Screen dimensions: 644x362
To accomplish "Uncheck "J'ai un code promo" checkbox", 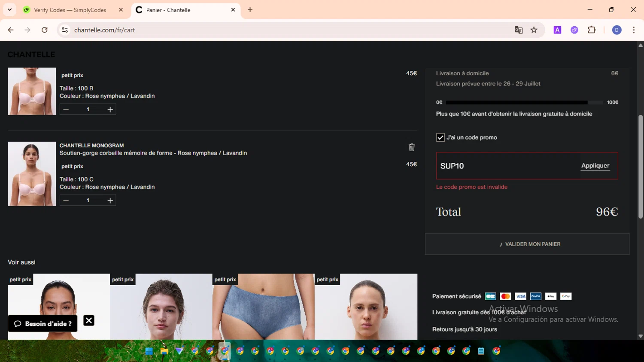I will (x=440, y=137).
